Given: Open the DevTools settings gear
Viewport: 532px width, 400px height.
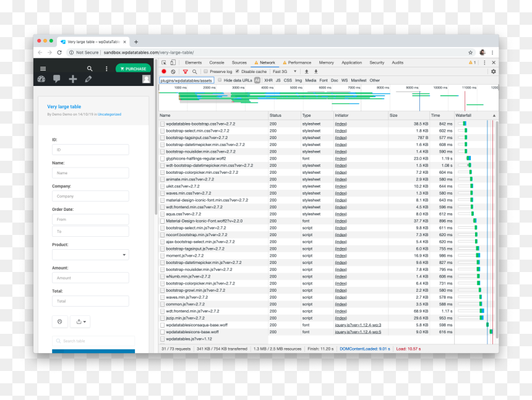Looking at the screenshot, I should click(x=493, y=72).
